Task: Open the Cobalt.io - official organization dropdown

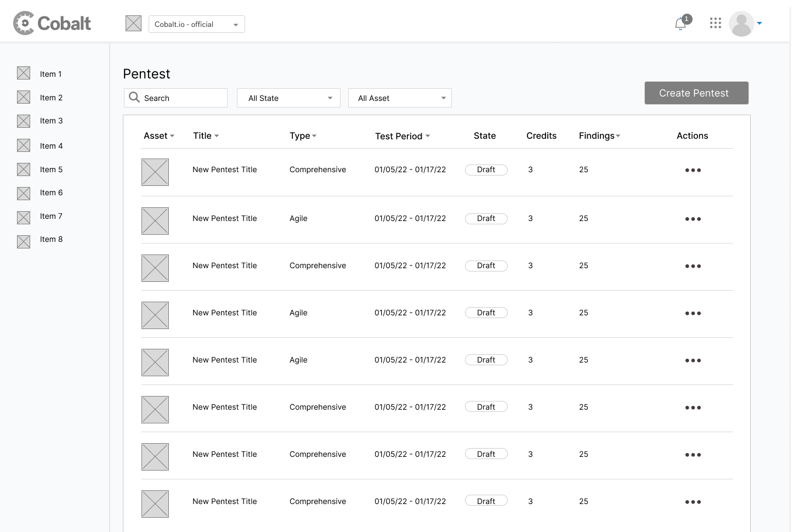Action: pos(197,24)
